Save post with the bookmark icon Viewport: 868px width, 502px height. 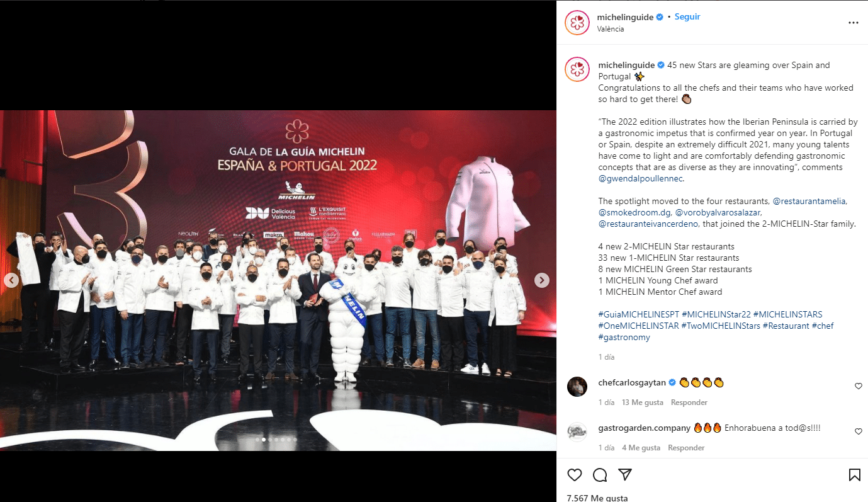click(854, 474)
